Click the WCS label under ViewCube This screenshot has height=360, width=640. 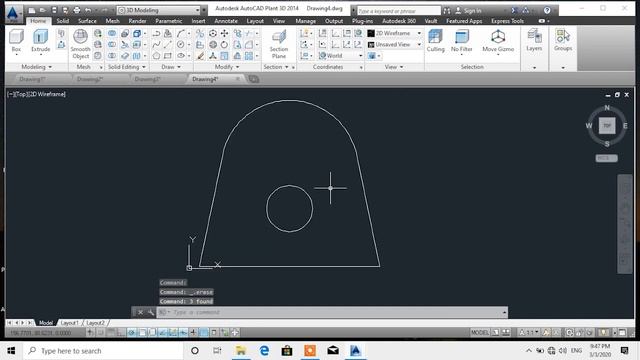coord(607,158)
